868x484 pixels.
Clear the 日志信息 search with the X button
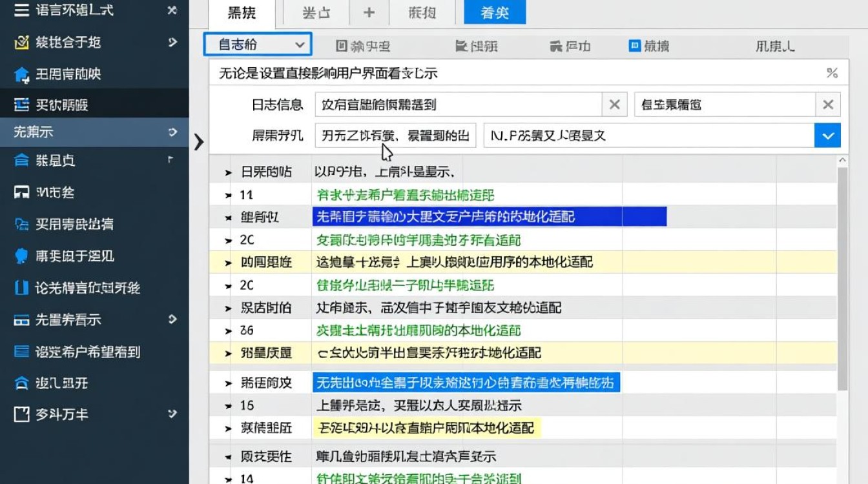point(614,104)
